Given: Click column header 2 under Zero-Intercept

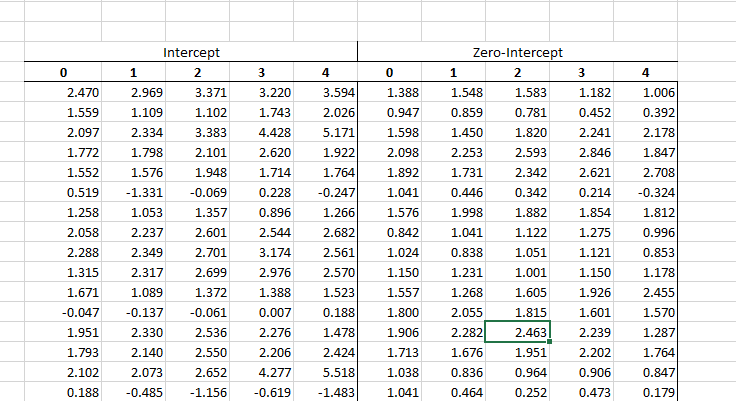Looking at the screenshot, I should click(517, 72).
